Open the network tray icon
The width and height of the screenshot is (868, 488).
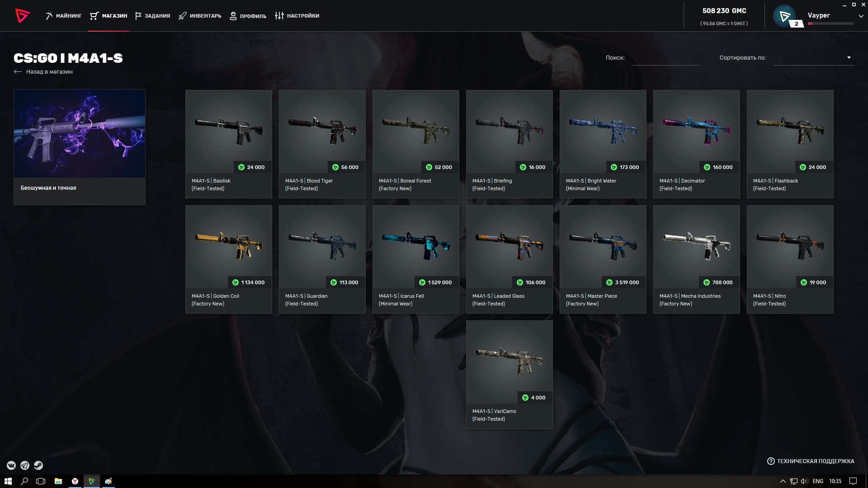[794, 481]
